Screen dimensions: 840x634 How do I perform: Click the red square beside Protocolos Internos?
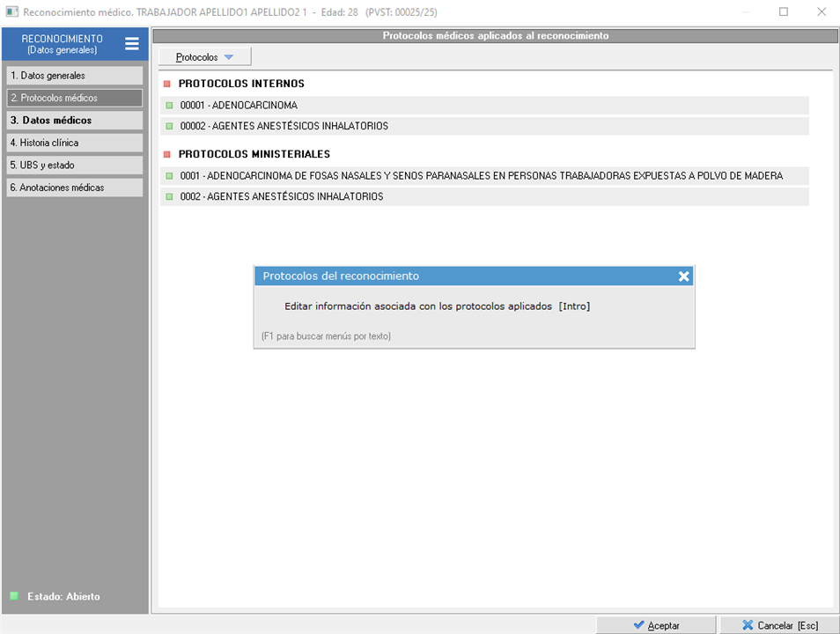(x=166, y=84)
